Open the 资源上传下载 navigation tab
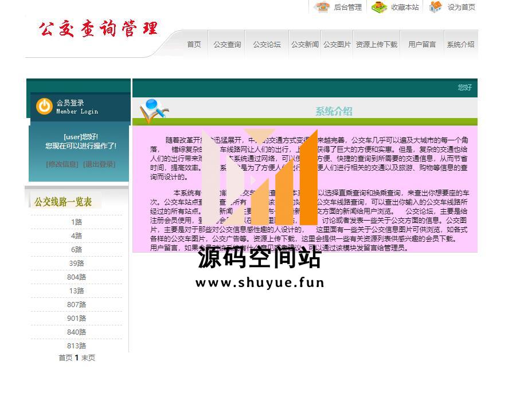This screenshot has height=420, width=520. [377, 45]
